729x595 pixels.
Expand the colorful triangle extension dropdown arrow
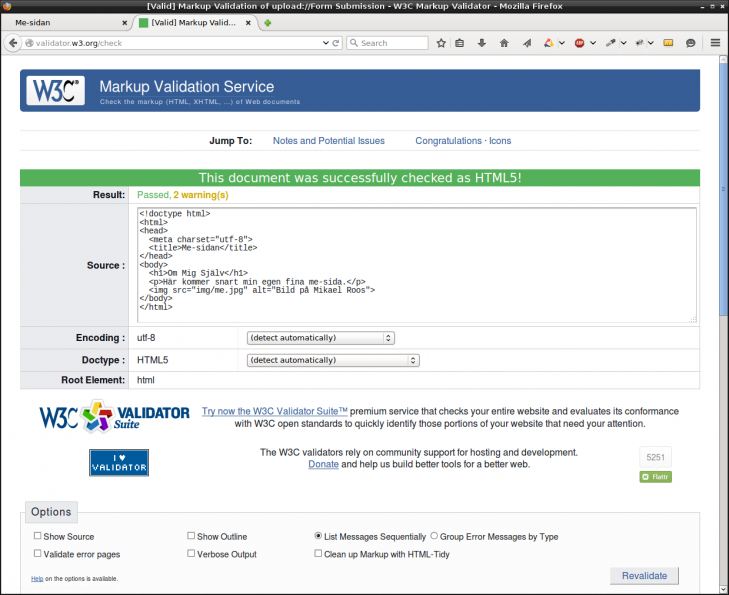pyautogui.click(x=562, y=43)
